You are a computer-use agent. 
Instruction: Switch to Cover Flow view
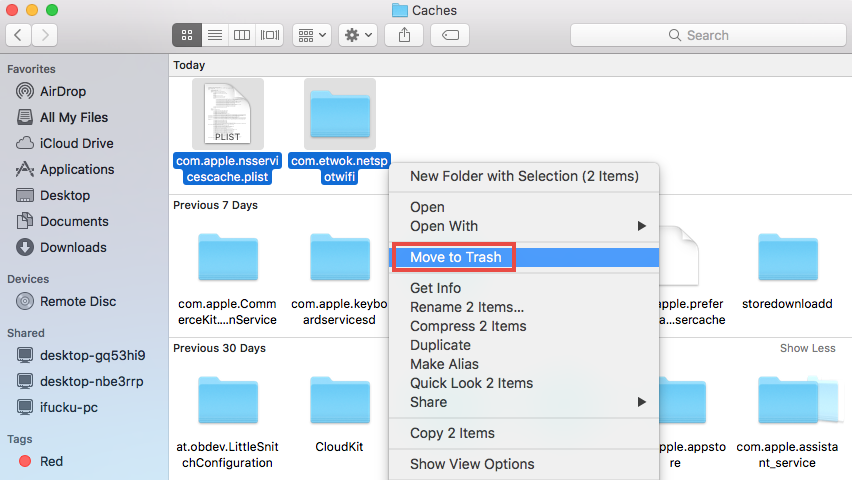coord(270,35)
